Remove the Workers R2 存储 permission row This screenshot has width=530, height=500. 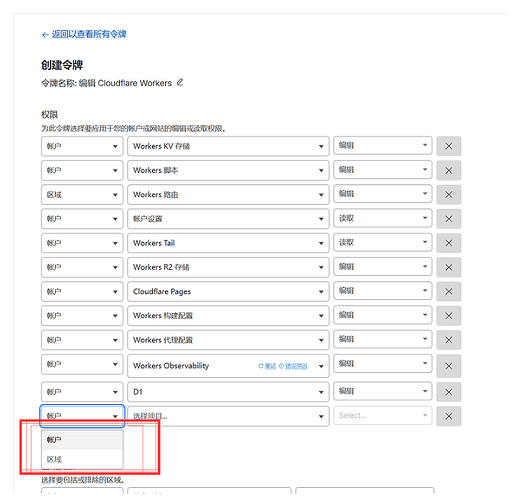pos(449,267)
